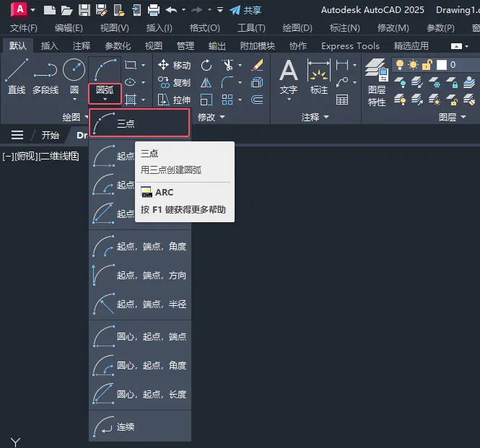This screenshot has width=480, height=448.
Task: Select the 多段线 (Polyline) tool
Action: click(45, 76)
